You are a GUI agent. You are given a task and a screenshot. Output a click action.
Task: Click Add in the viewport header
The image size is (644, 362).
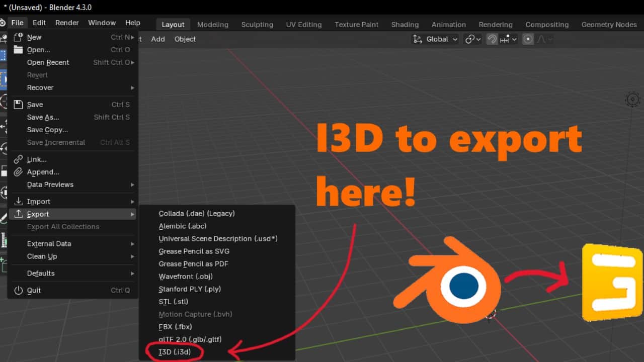tap(158, 39)
